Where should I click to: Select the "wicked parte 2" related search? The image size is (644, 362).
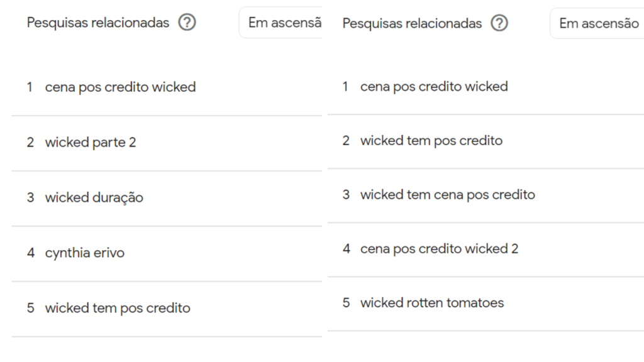point(90,143)
